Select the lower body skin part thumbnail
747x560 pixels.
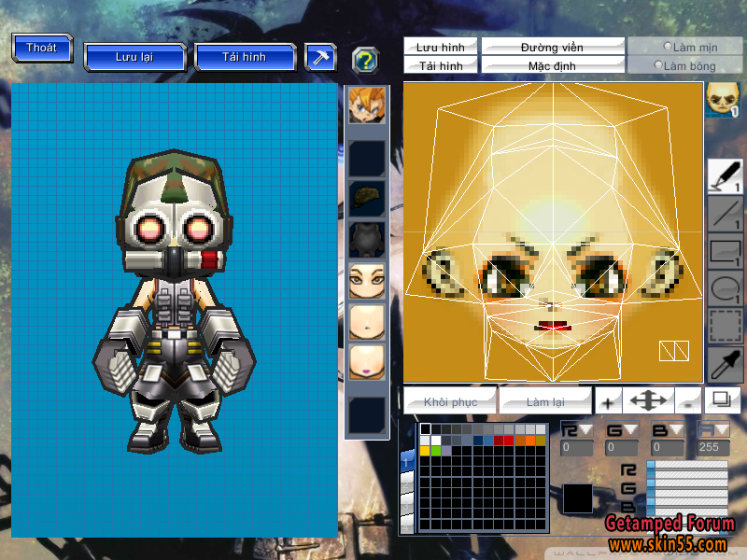366,362
